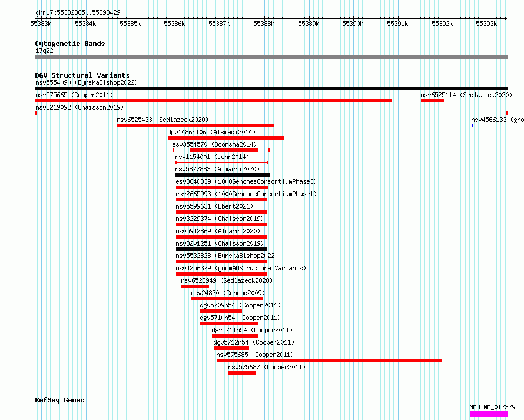
Task: Select the RefSeq Genes track title
Action: (x=59, y=400)
